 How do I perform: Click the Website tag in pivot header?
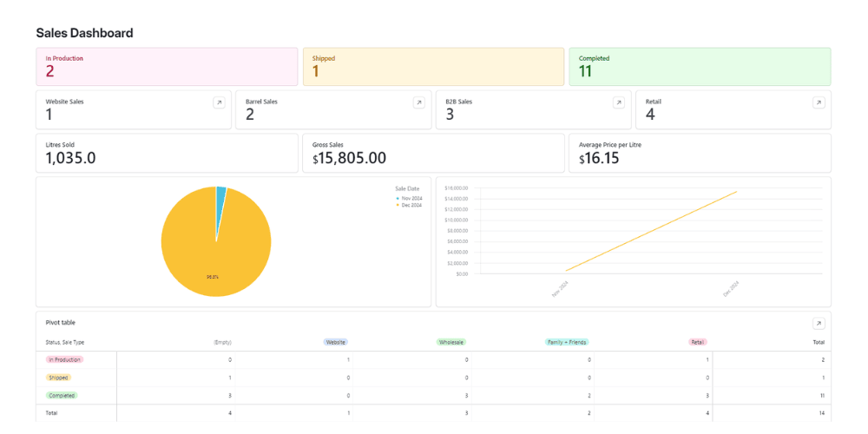click(x=335, y=342)
